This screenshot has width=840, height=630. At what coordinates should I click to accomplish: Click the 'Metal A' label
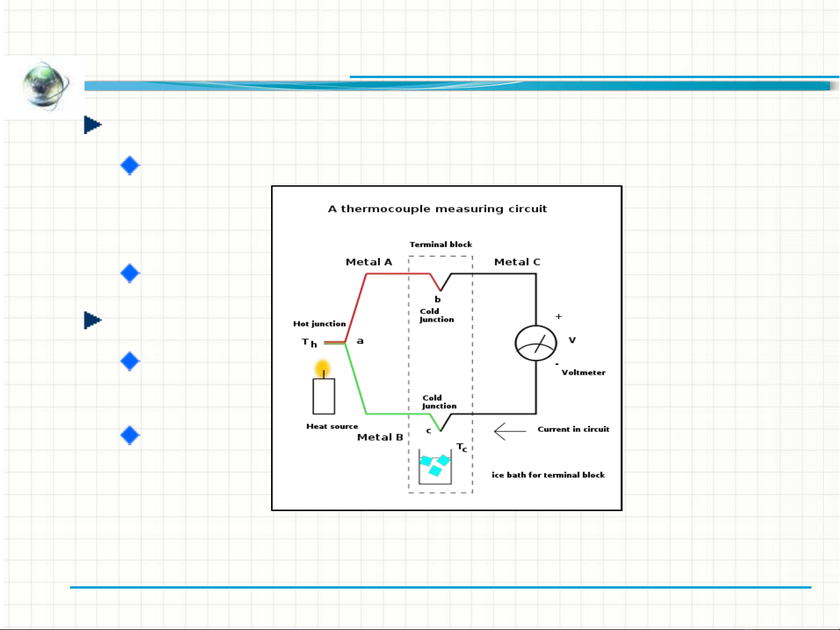369,262
